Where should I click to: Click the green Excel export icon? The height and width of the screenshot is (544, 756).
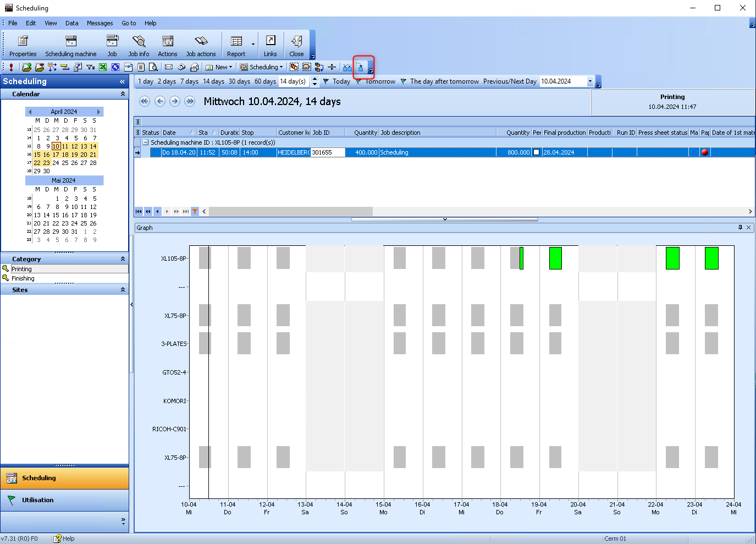(x=103, y=67)
